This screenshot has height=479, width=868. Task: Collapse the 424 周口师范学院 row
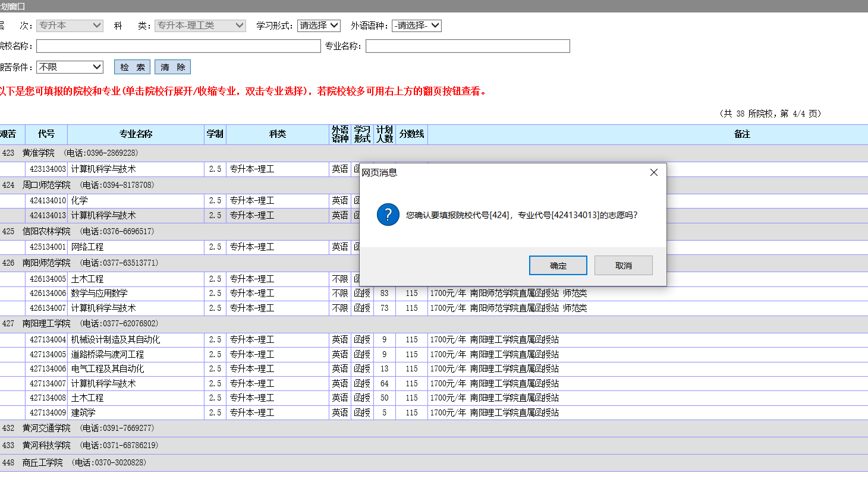pos(434,185)
